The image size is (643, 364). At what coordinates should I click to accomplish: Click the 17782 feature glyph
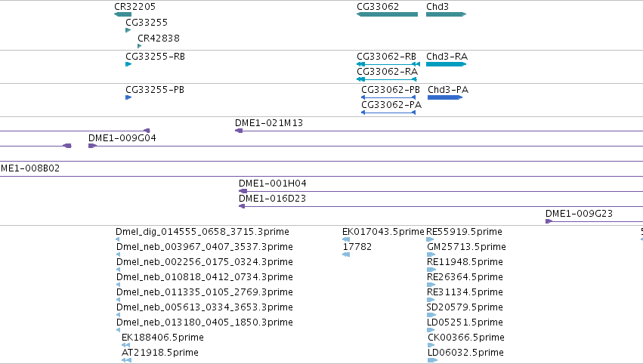(346, 254)
